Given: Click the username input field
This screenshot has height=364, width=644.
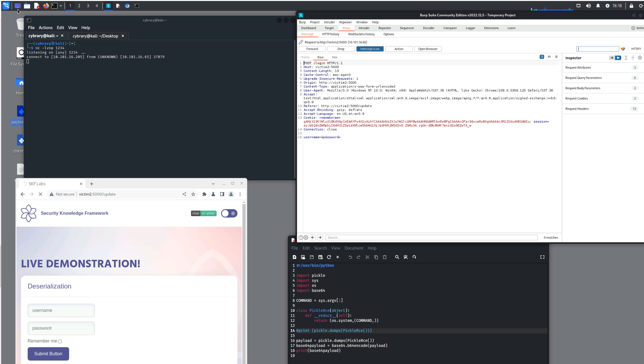Looking at the screenshot, I should point(61,310).
